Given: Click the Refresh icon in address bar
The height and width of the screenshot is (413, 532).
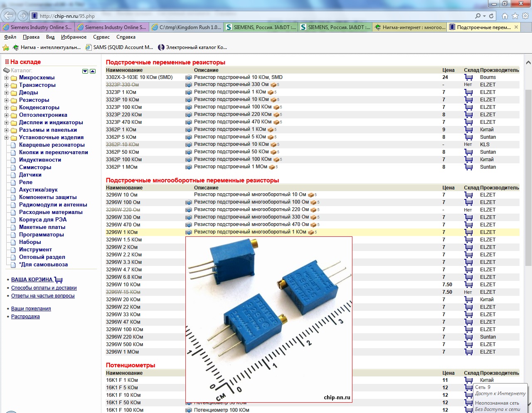Looking at the screenshot, I should 491,16.
